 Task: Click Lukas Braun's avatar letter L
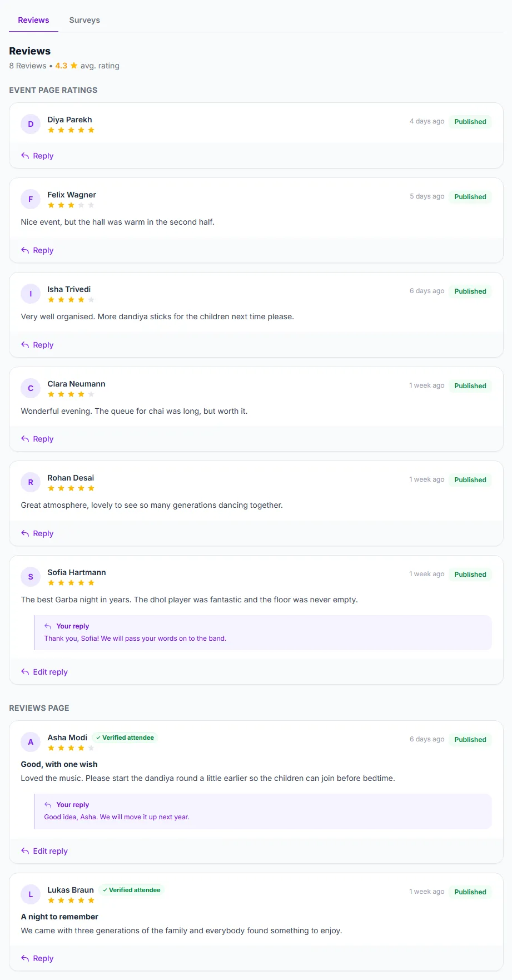point(31,894)
